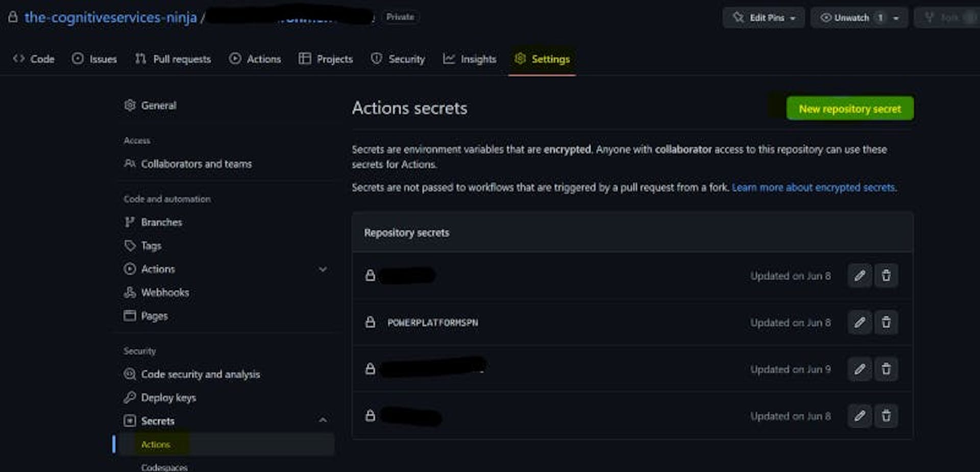Click the General gear icon in sidebar
The width and height of the screenshot is (980, 472).
pyautogui.click(x=130, y=105)
